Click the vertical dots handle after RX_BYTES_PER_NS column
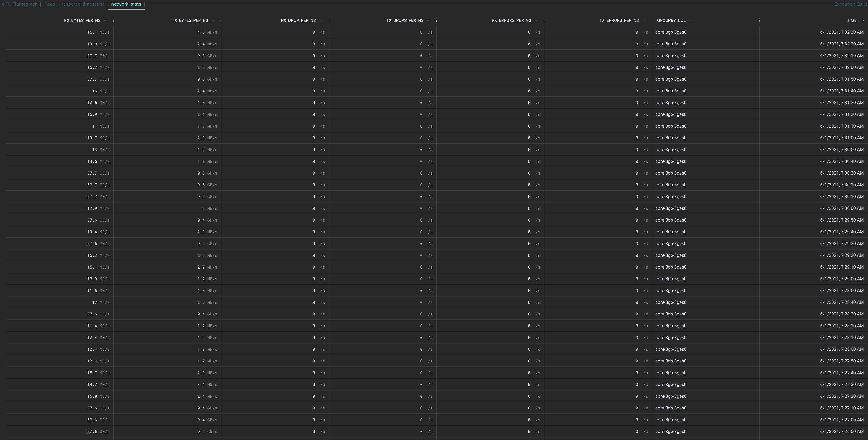The image size is (868, 440). coord(113,21)
